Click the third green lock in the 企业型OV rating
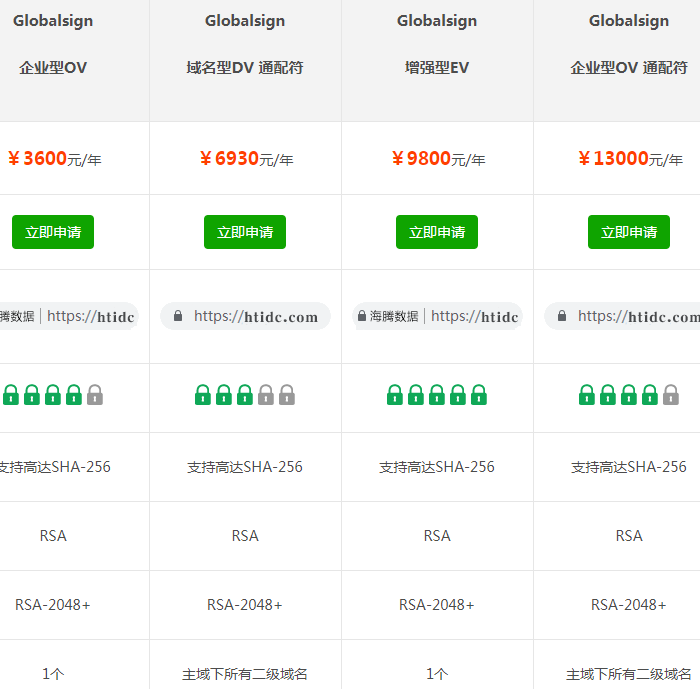700x689 pixels. click(x=53, y=395)
